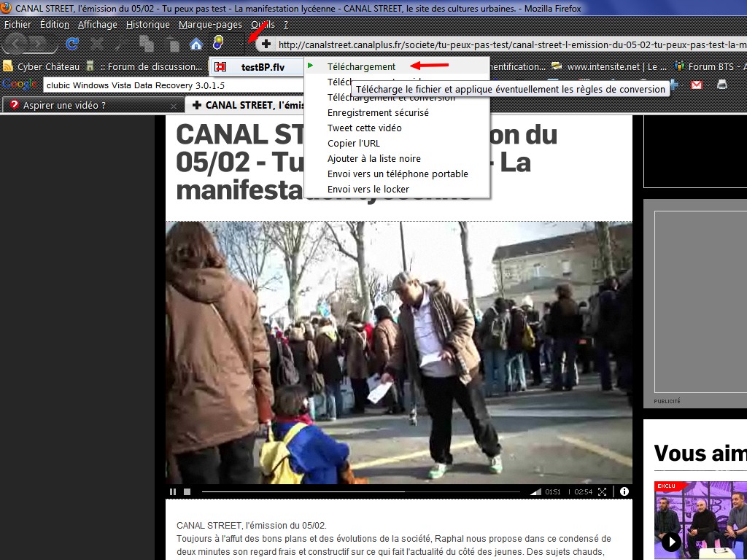Click the DownloadHelper colored balls icon

coord(217,43)
